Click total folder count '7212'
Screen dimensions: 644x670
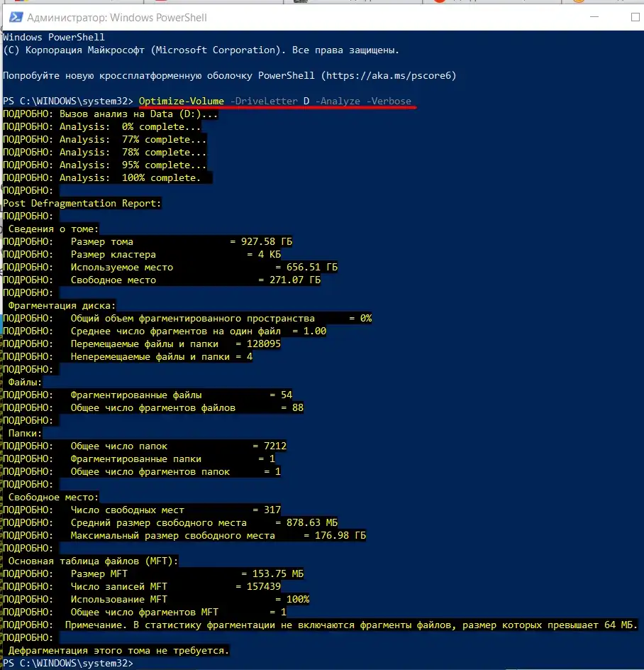click(x=275, y=446)
